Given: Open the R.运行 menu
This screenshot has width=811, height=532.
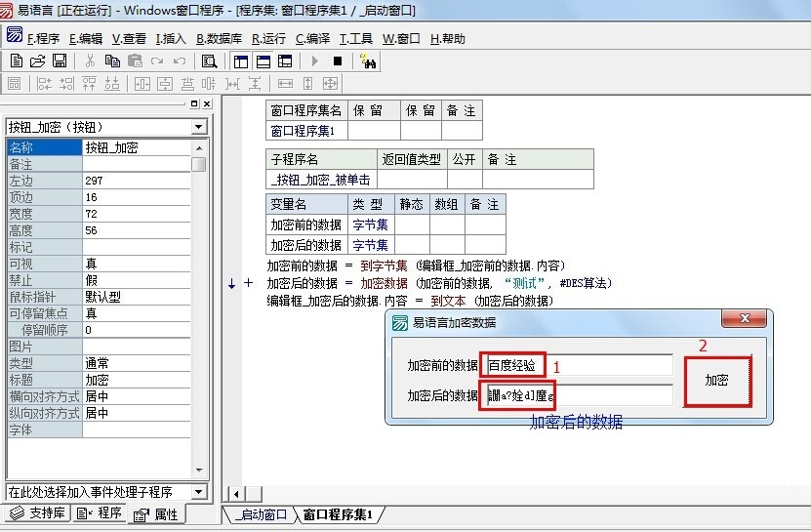Looking at the screenshot, I should 269,39.
